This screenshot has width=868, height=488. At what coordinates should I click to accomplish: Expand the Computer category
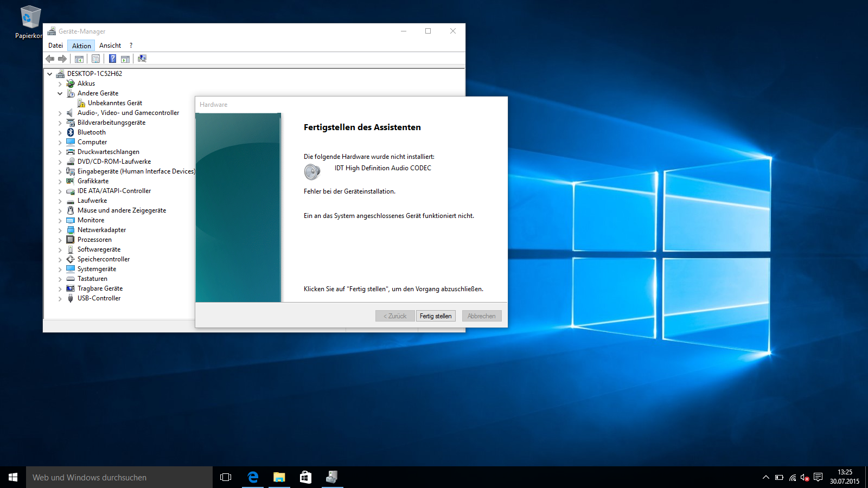click(60, 142)
